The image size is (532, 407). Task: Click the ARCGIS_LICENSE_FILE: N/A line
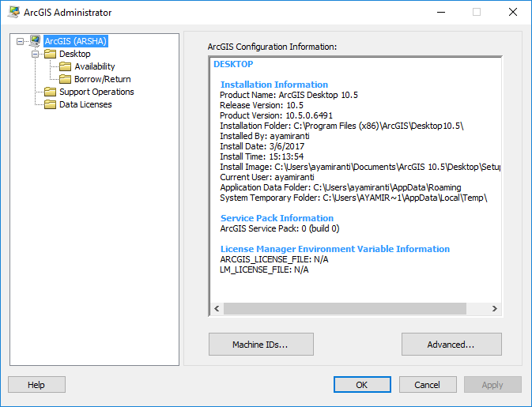(x=274, y=259)
